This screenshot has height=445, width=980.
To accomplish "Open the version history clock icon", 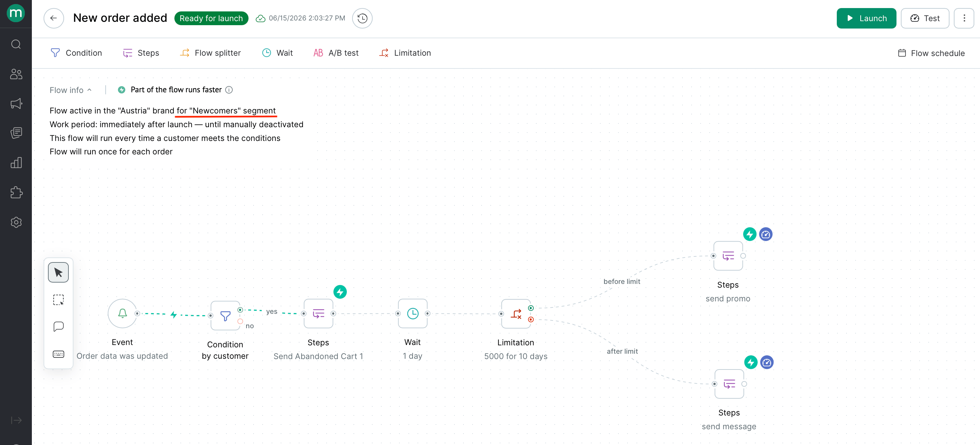I will pos(362,18).
